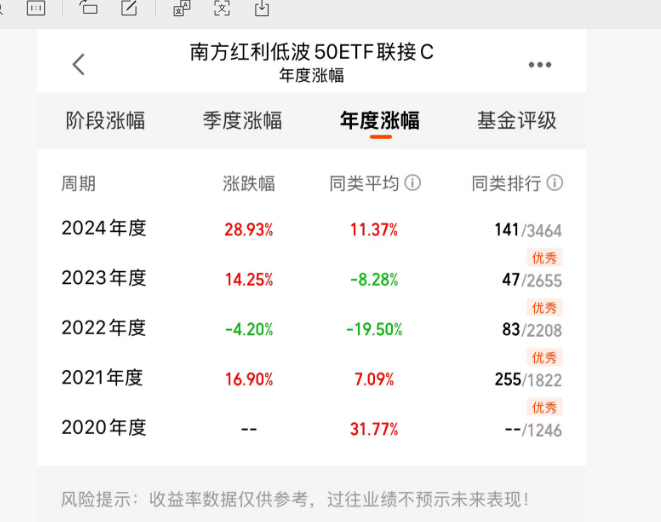Click the 1:1 actual size icon

click(x=36, y=8)
